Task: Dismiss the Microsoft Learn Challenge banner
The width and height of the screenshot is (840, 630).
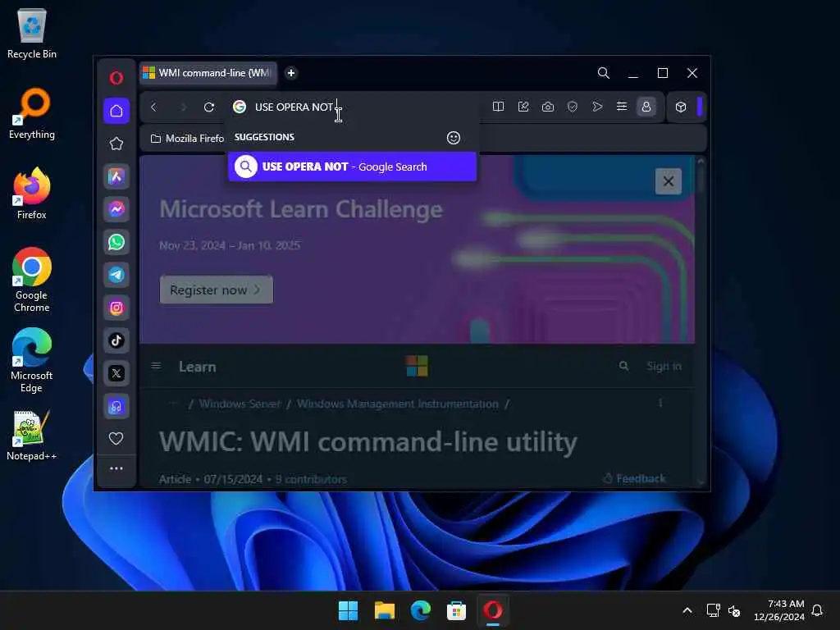Action: [668, 181]
